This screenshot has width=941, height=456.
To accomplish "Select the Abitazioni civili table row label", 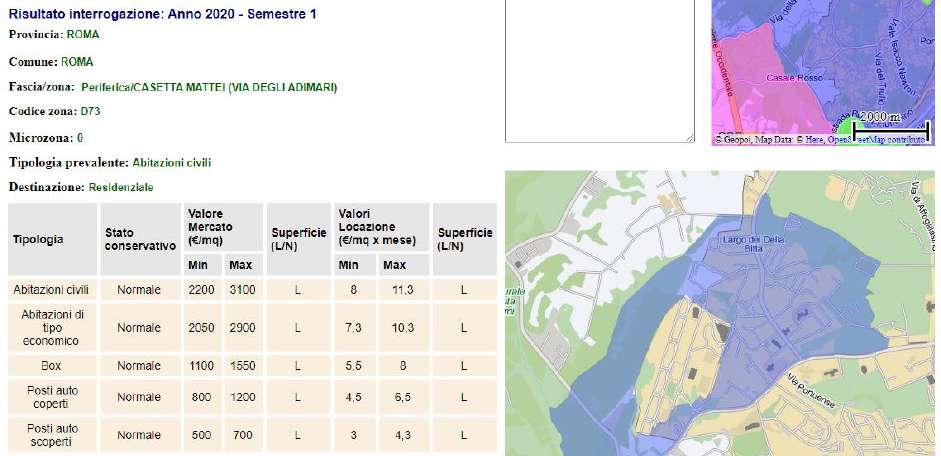I will point(52,290).
